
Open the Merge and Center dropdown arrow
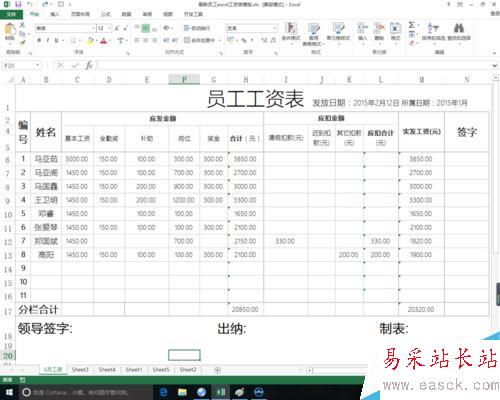(x=220, y=40)
